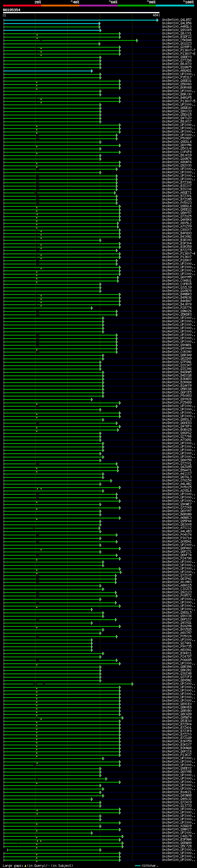
Task: Click the AU195354 query sequence label
Action: [x=12, y=10]
